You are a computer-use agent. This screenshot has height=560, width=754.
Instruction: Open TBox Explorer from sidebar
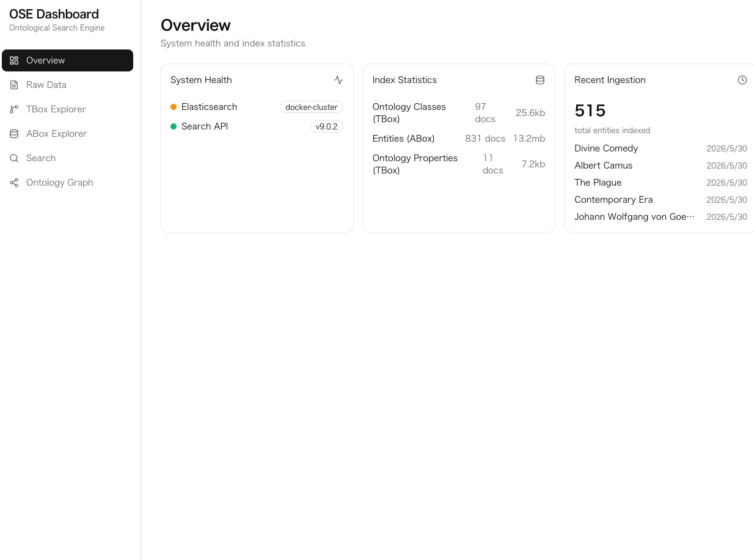pos(67,109)
